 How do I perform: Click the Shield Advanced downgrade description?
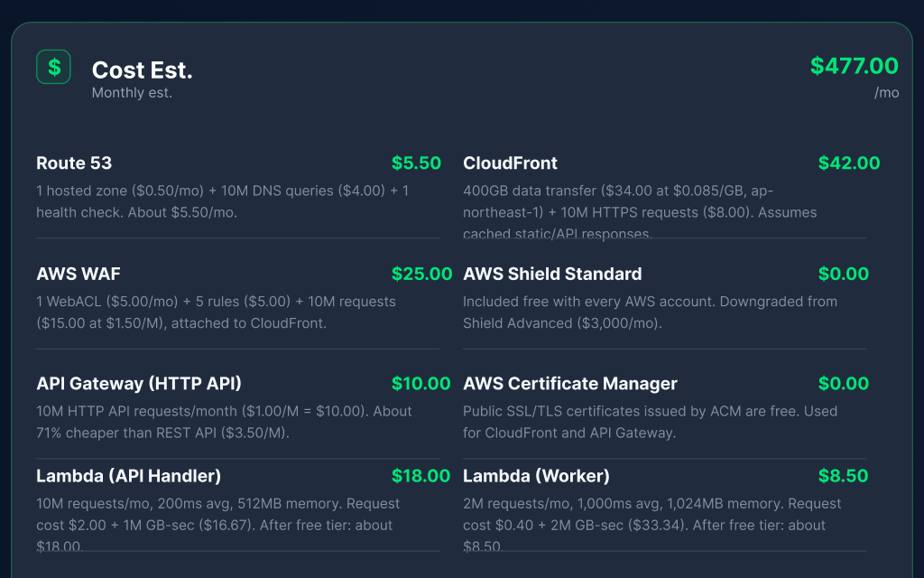tap(650, 312)
